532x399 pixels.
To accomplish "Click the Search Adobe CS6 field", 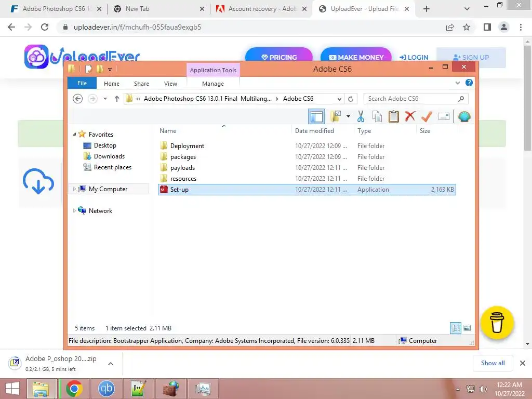I will pos(416,99).
